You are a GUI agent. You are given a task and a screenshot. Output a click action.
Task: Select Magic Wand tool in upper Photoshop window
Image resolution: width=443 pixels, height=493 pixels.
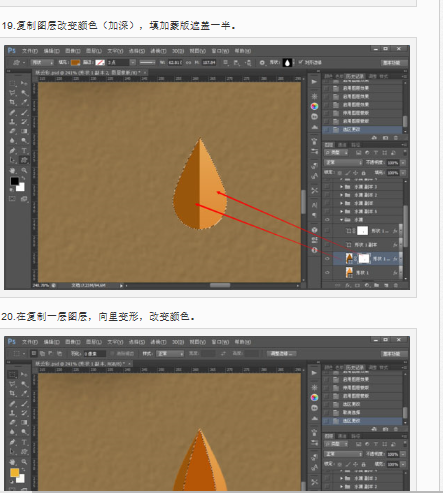[x=24, y=93]
